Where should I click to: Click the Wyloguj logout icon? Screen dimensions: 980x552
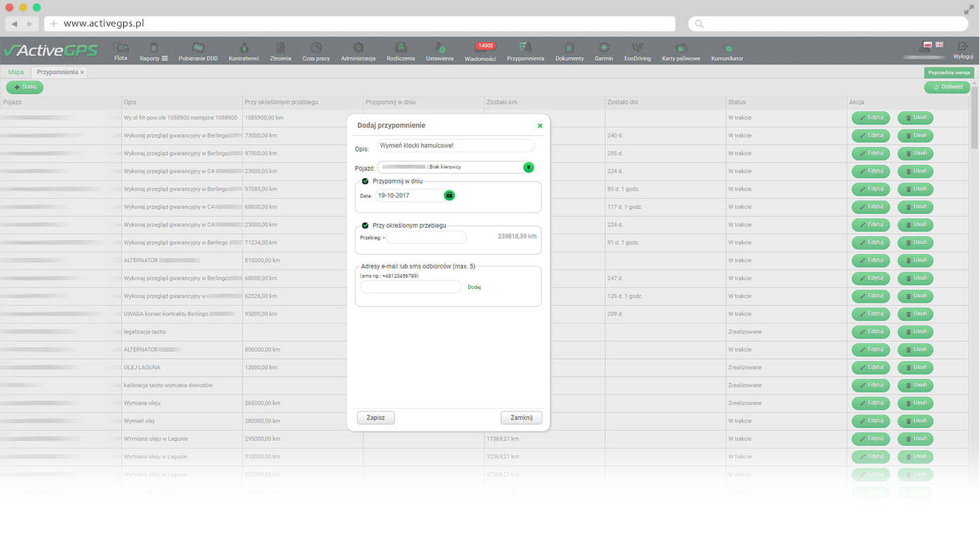tap(963, 48)
